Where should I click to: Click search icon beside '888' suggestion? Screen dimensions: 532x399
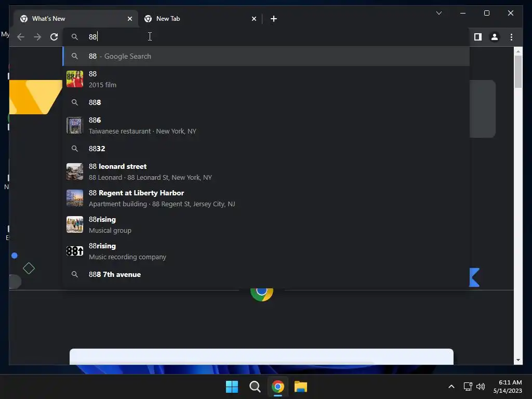[75, 102]
